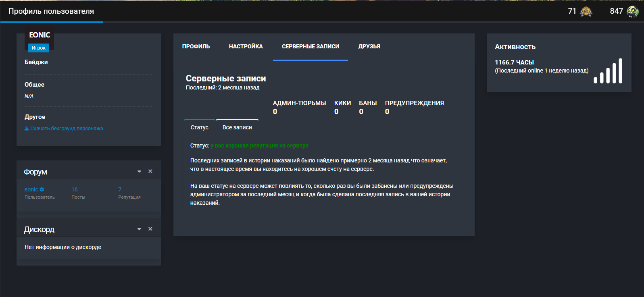Image resolution: width=644 pixels, height=297 pixels.
Task: Click the 7 reputation count
Action: (x=120, y=189)
